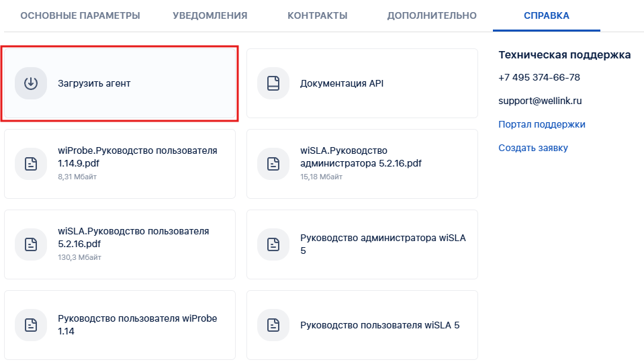Select the Дополнительно tab
Screen dimensions: 644x364
coord(432,15)
